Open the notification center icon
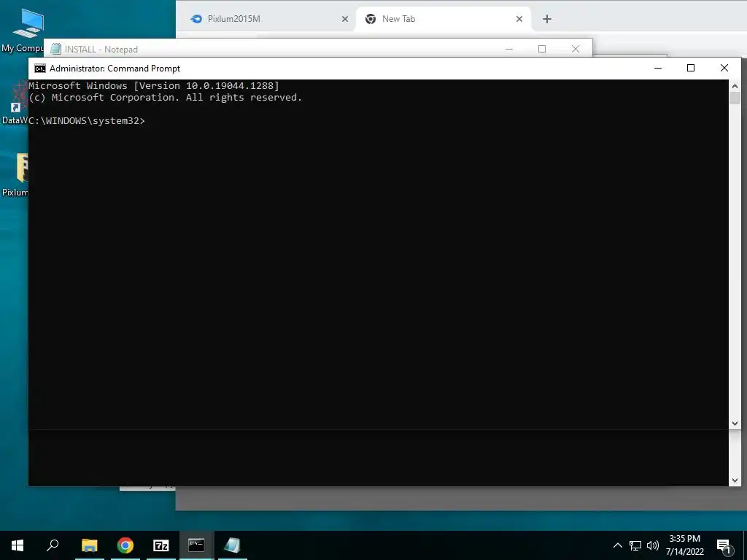The image size is (747, 560). tap(724, 546)
